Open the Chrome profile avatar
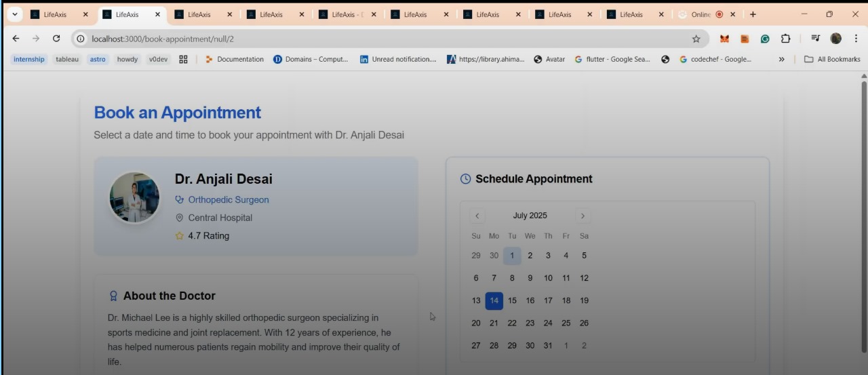Image resolution: width=868 pixels, height=375 pixels. pyautogui.click(x=836, y=39)
